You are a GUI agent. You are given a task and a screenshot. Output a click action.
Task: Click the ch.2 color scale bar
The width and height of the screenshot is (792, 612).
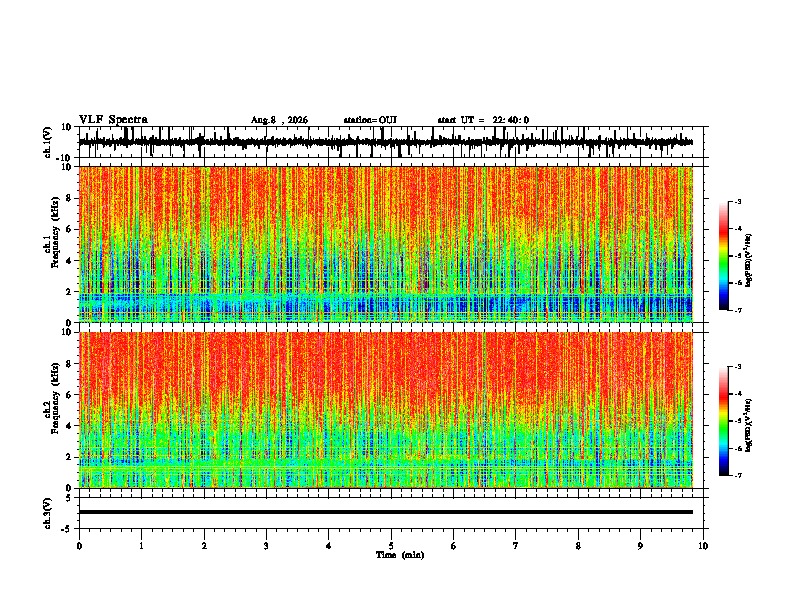click(x=723, y=421)
